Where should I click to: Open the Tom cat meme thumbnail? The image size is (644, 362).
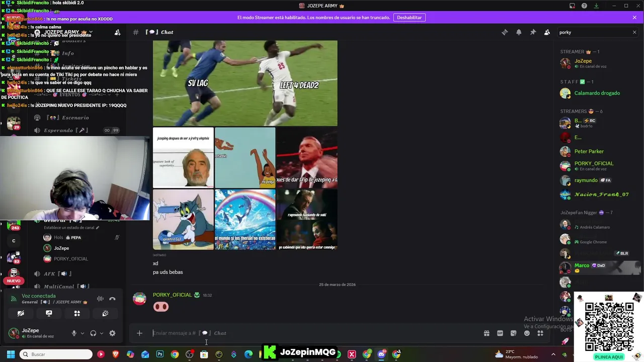point(183,219)
